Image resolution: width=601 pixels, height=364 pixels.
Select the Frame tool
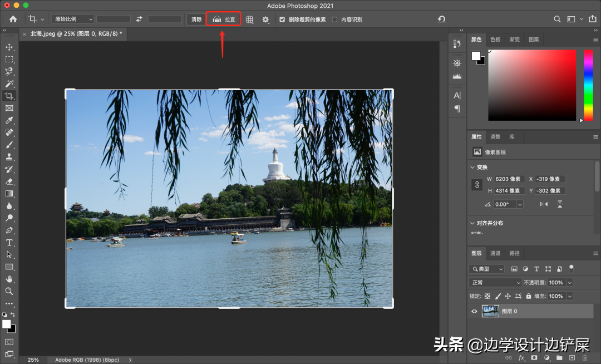pyautogui.click(x=9, y=108)
